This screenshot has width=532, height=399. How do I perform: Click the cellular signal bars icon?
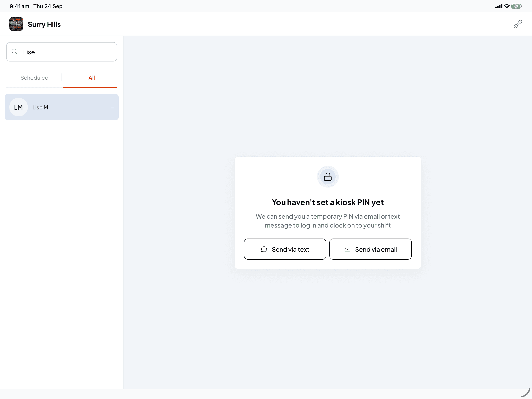coord(499,6)
